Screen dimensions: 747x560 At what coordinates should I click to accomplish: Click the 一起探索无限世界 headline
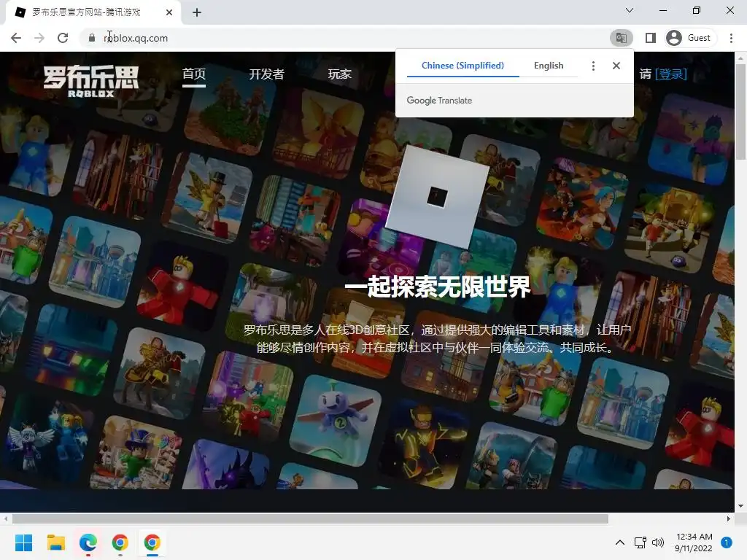438,287
